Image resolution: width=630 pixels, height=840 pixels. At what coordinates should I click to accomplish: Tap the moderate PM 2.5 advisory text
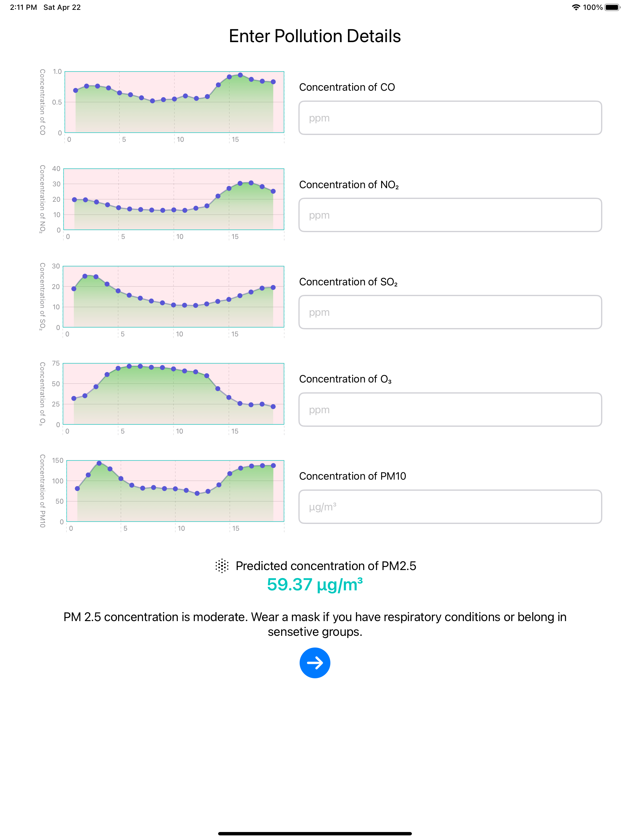point(315,624)
